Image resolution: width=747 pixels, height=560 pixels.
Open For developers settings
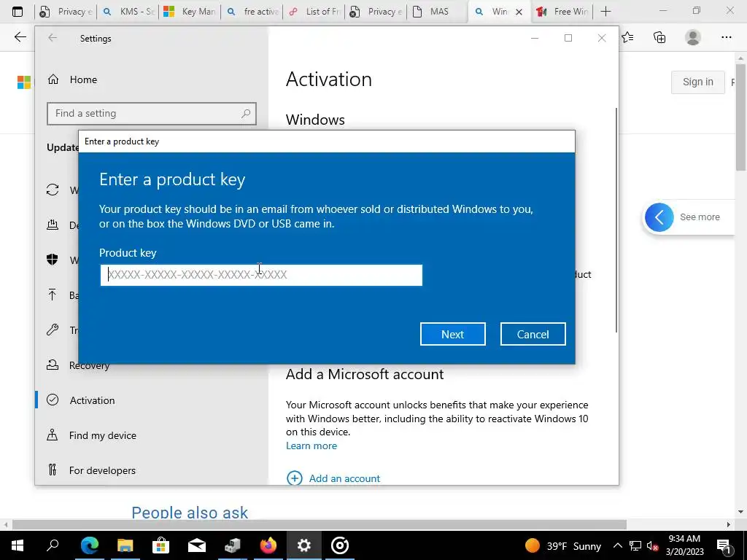(x=102, y=470)
